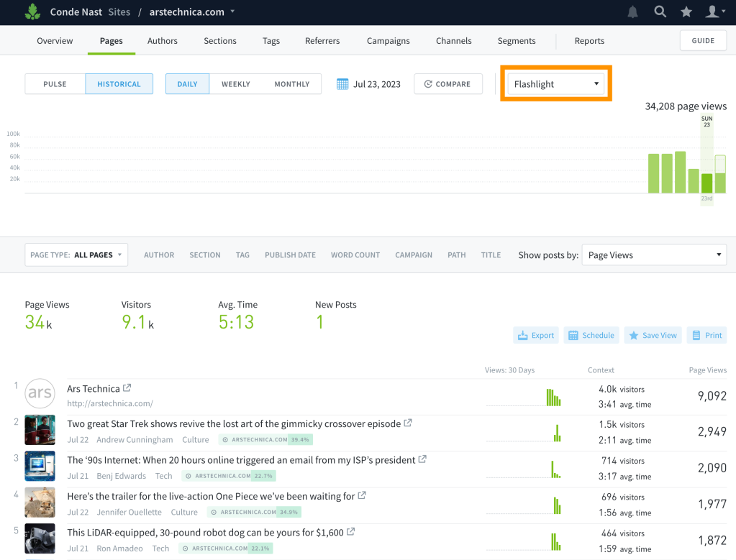Screen dimensions: 736x560
Task: Filter by Path
Action: [457, 255]
